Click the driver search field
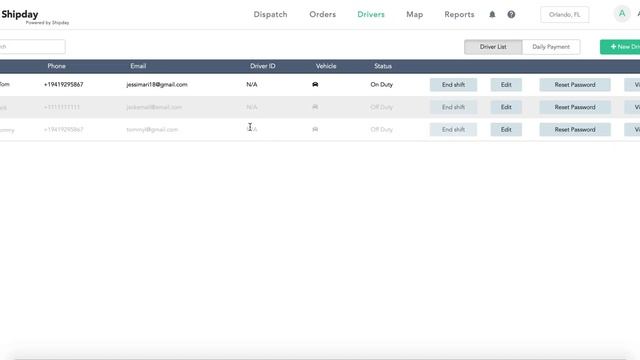The height and width of the screenshot is (360, 640). click(32, 47)
